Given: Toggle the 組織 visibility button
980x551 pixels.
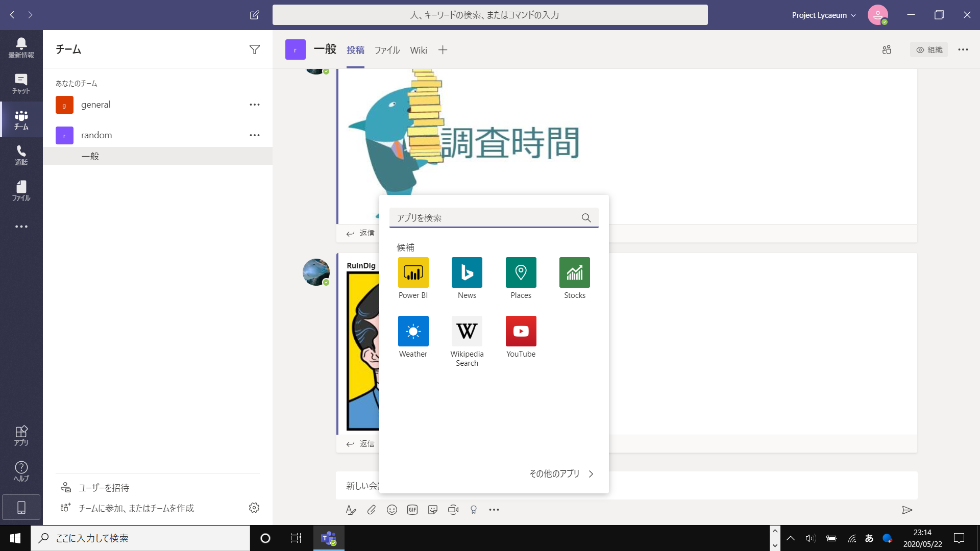Looking at the screenshot, I should click(x=929, y=49).
